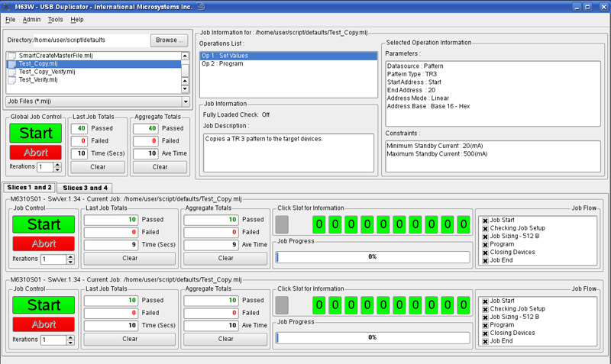Open the Job Files (*.mlj) filter dropdown
Screen dimensions: 611x364
(186, 101)
